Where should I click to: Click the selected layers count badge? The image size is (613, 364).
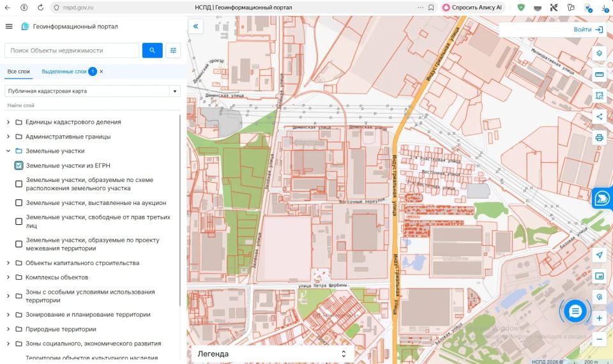click(93, 72)
